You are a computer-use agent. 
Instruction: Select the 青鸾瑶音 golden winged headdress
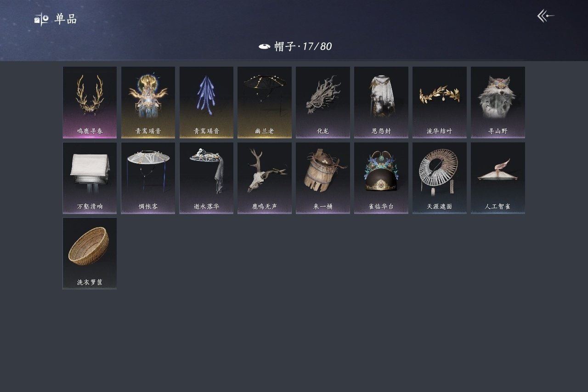coord(148,102)
